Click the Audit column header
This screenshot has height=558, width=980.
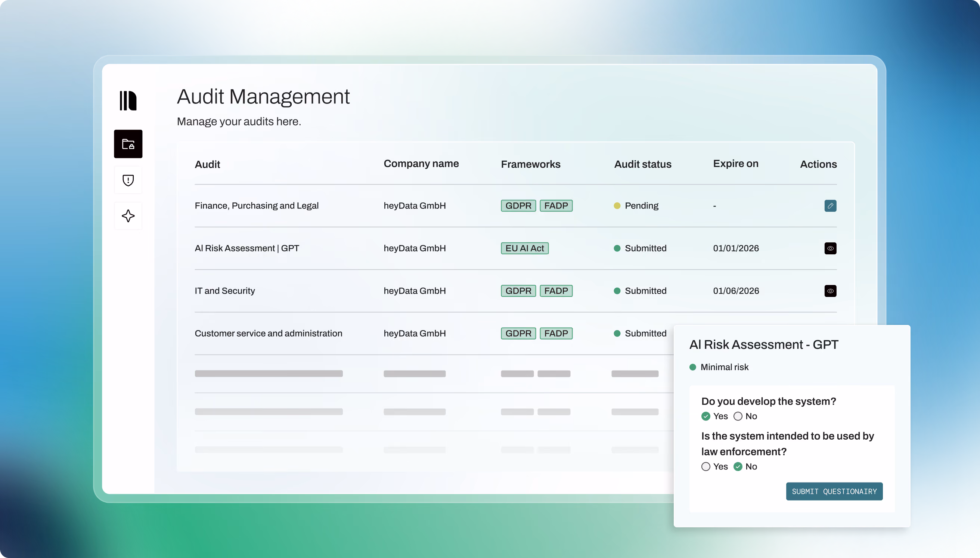coord(207,164)
